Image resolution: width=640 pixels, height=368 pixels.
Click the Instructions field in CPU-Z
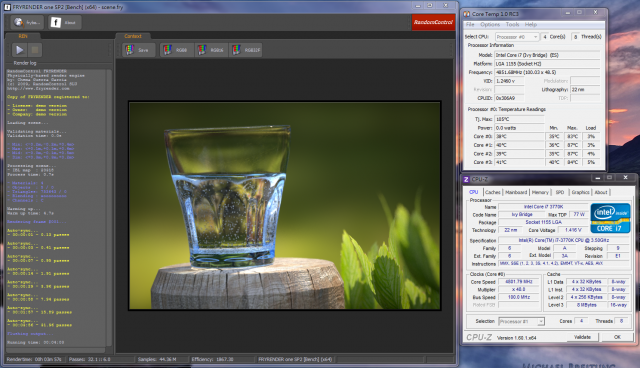click(564, 264)
